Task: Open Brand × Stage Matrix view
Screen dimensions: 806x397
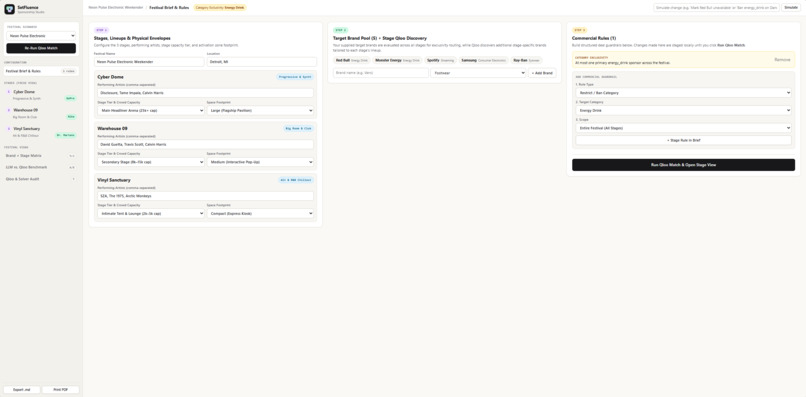Action: tap(41, 155)
